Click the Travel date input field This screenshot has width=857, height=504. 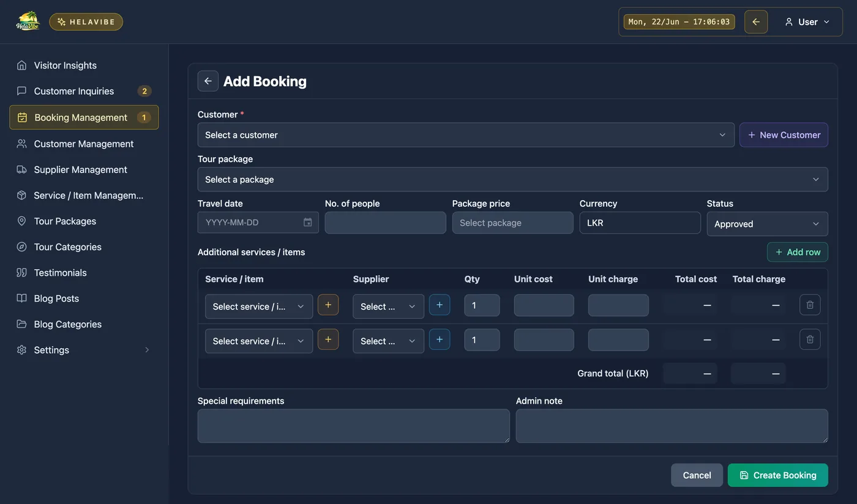(x=258, y=222)
